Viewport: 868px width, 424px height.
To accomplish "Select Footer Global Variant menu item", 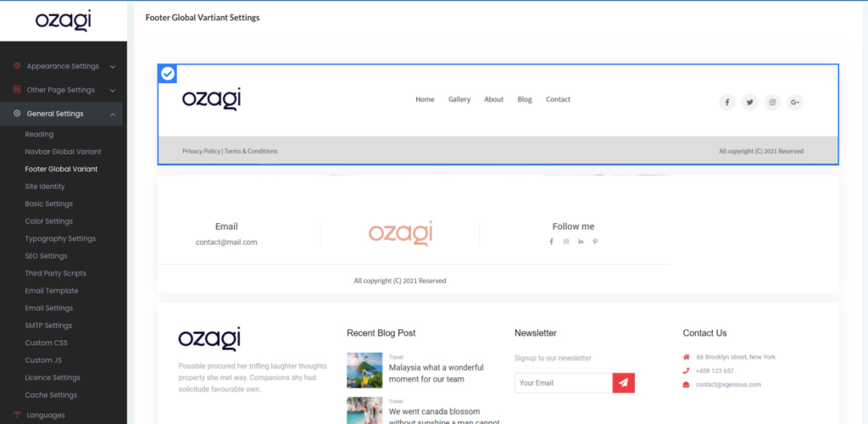I will click(61, 169).
